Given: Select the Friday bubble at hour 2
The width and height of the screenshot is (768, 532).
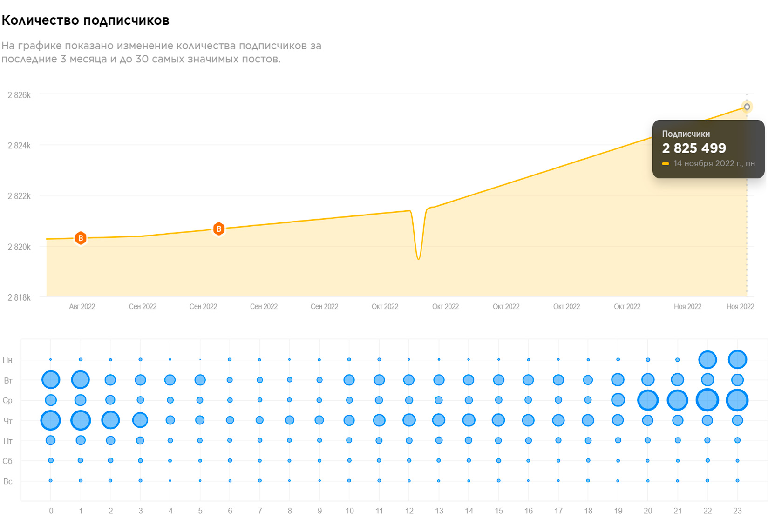Looking at the screenshot, I should coord(110,440).
